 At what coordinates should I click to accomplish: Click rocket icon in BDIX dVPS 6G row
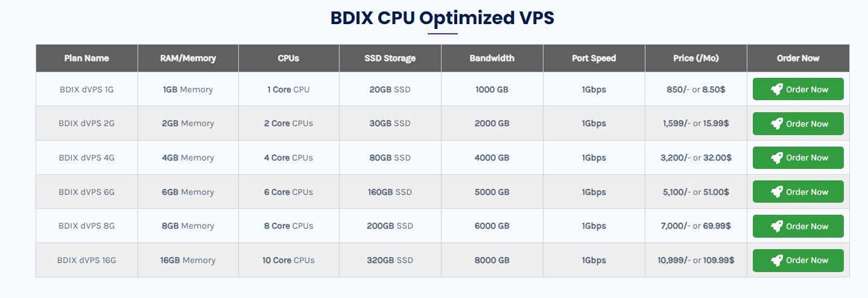pyautogui.click(x=777, y=192)
